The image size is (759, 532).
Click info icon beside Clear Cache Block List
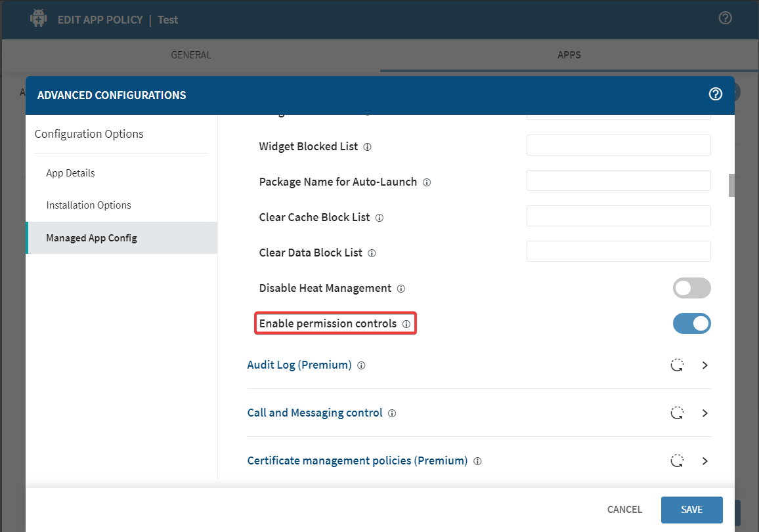379,218
